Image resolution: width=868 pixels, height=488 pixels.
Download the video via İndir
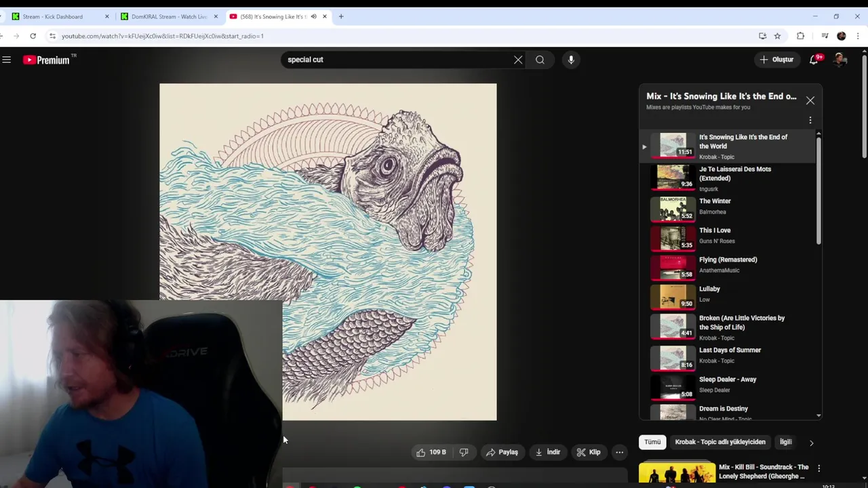[x=548, y=452]
